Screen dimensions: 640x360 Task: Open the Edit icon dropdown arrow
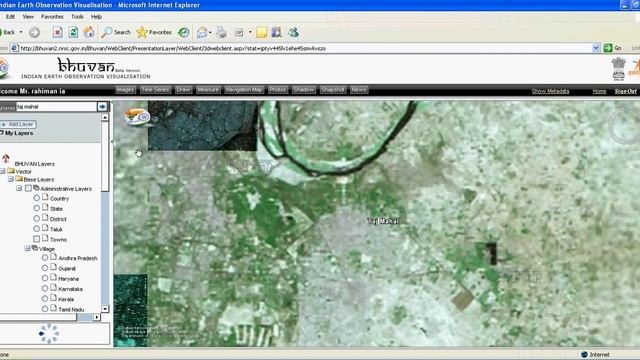(250, 32)
